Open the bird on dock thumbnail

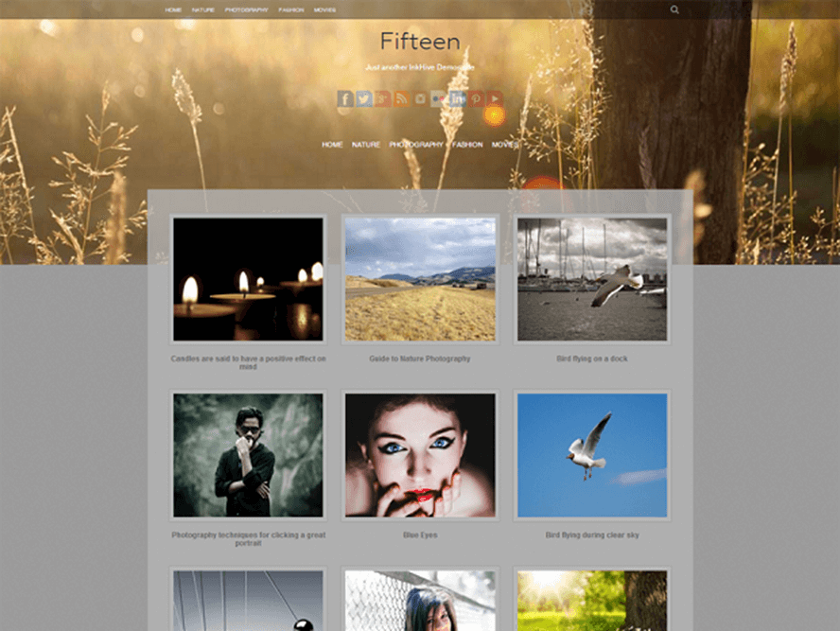(592, 279)
